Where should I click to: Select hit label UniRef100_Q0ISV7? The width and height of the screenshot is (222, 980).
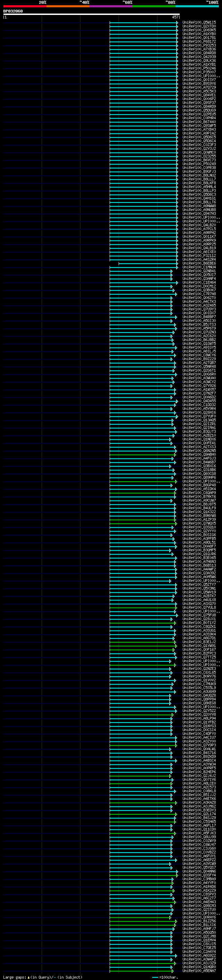point(199,80)
